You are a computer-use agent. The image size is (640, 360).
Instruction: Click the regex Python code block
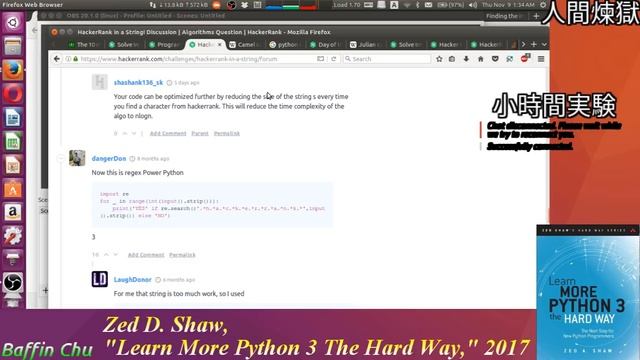click(212, 204)
